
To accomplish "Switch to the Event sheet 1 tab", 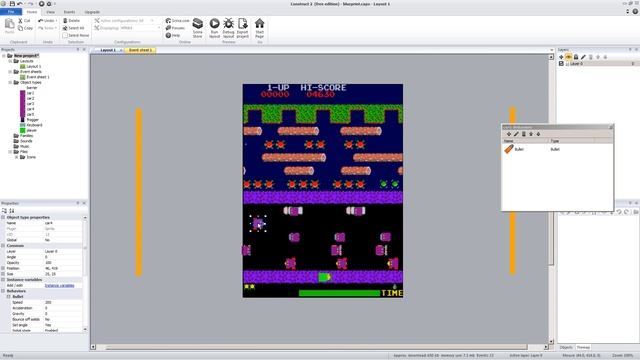I will [x=140, y=50].
